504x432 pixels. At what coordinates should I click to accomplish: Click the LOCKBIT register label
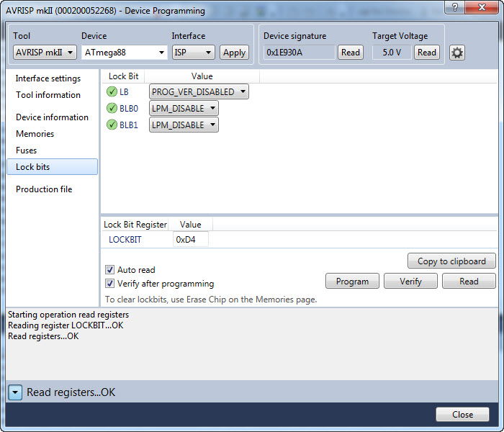(125, 240)
